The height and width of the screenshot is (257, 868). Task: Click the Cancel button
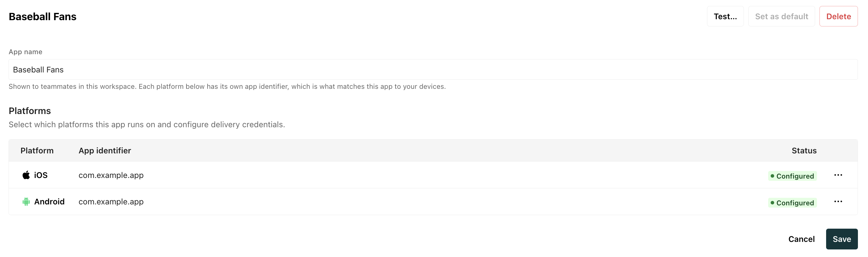[801, 239]
